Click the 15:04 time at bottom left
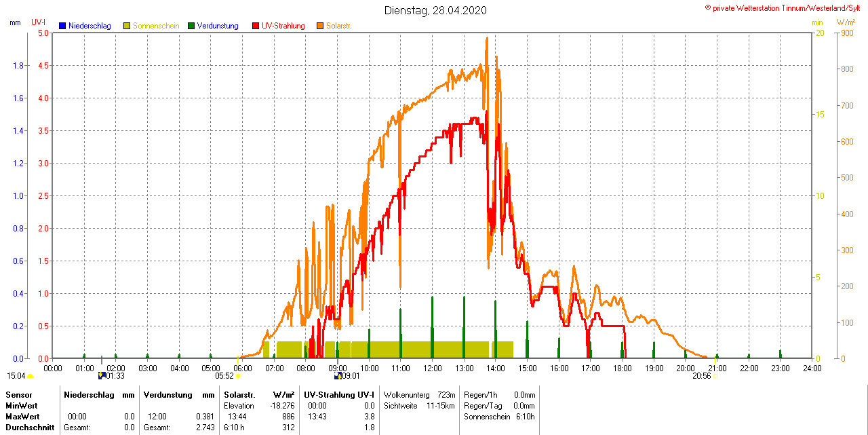This screenshot has width=868, height=435. tap(16, 375)
